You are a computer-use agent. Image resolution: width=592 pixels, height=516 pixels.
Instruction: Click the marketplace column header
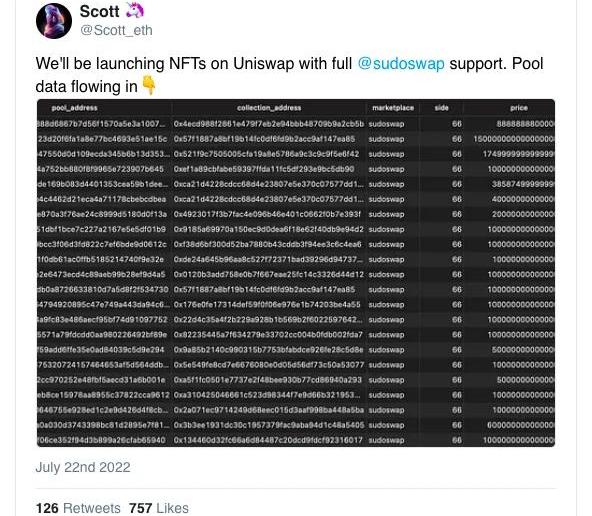[393, 108]
